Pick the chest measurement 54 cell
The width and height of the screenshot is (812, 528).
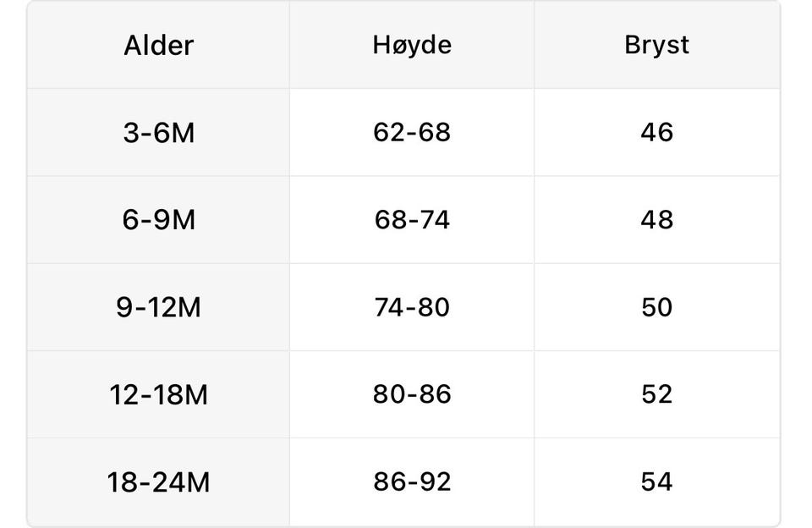(x=656, y=481)
